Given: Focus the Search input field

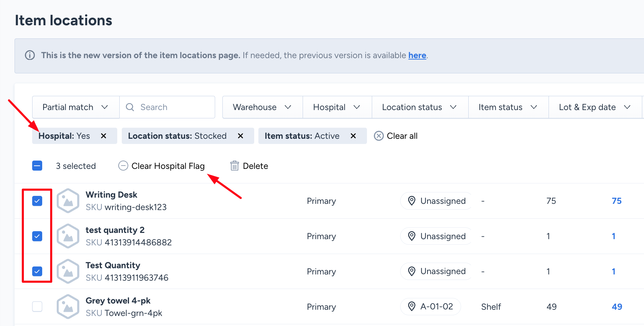Looking at the screenshot, I should pyautogui.click(x=167, y=107).
